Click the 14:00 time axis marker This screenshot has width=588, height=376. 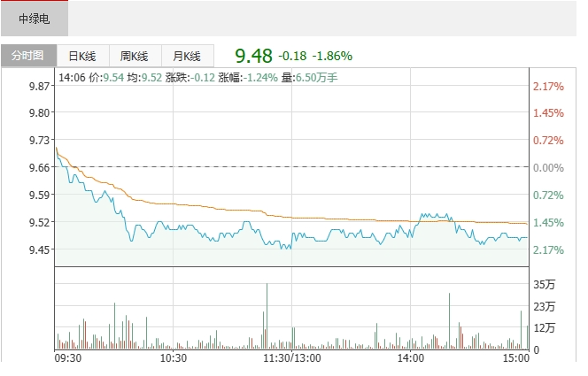coord(411,358)
